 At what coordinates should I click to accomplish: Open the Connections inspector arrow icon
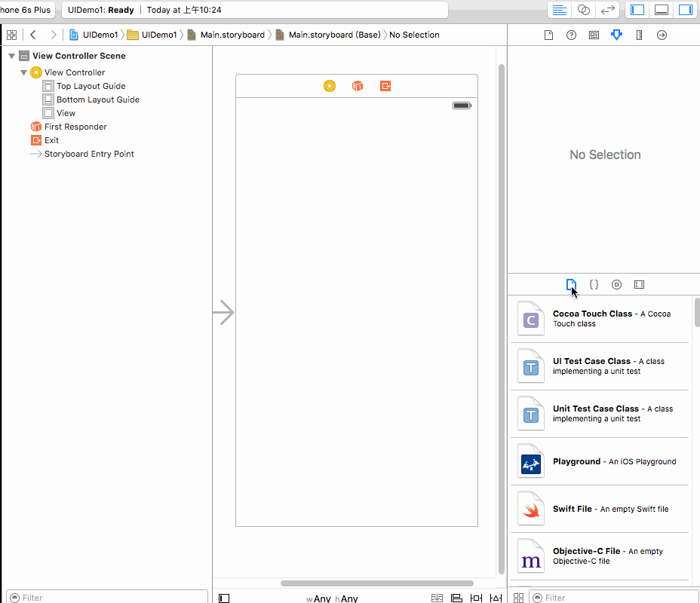pos(662,35)
